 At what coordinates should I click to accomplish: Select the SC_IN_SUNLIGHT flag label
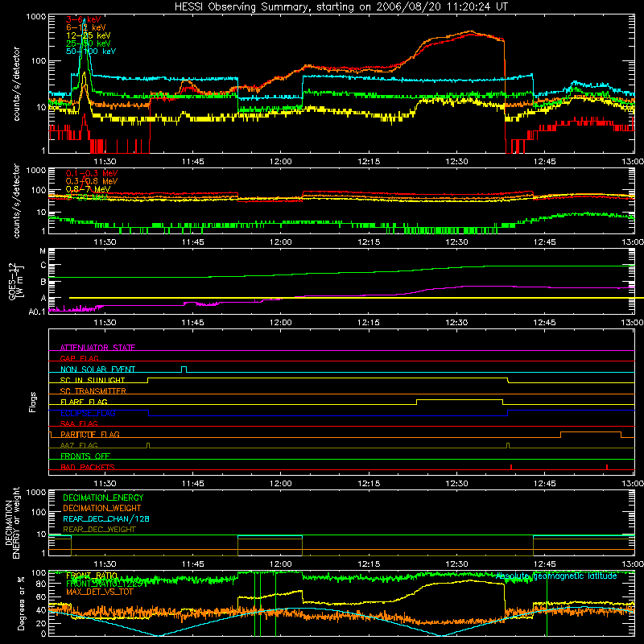pyautogui.click(x=93, y=380)
